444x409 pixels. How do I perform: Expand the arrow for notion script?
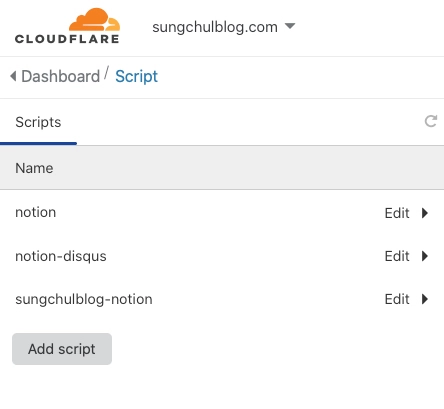(425, 213)
